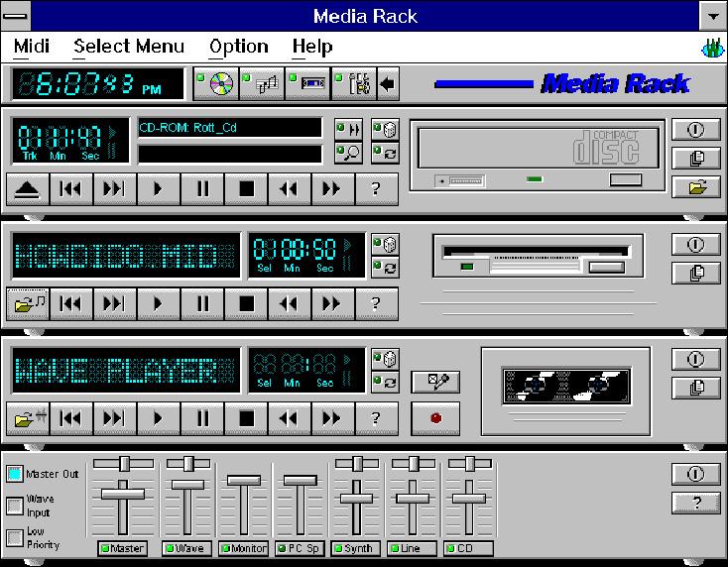Open CD player help question mark
Screen dimensions: 728x567
click(377, 189)
